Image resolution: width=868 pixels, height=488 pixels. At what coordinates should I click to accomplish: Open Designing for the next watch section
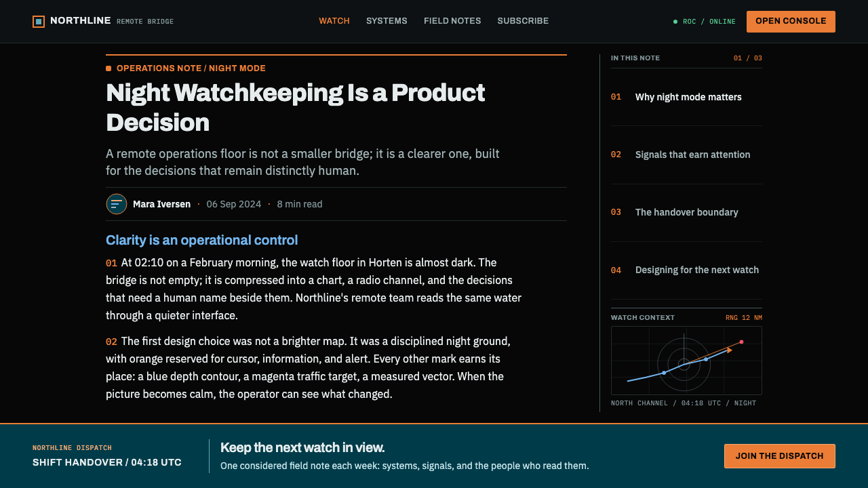pyautogui.click(x=686, y=270)
